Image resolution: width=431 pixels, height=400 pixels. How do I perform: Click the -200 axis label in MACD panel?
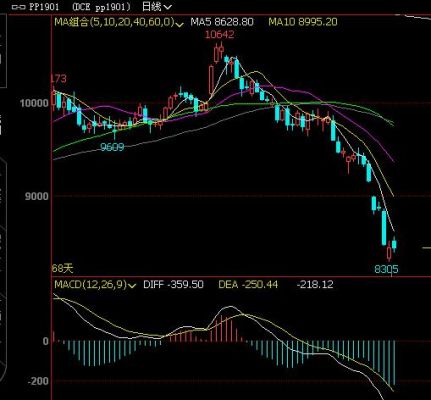click(38, 381)
